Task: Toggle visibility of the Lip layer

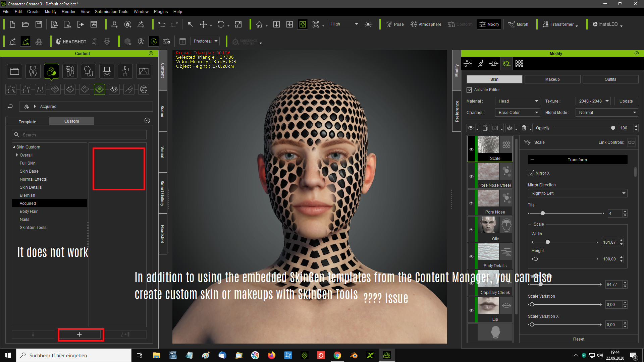Action: (471, 310)
